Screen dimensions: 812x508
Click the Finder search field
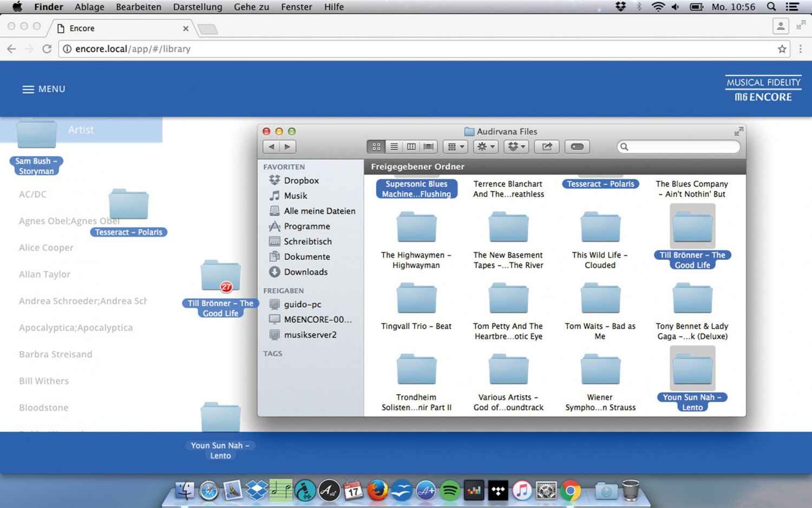[678, 146]
